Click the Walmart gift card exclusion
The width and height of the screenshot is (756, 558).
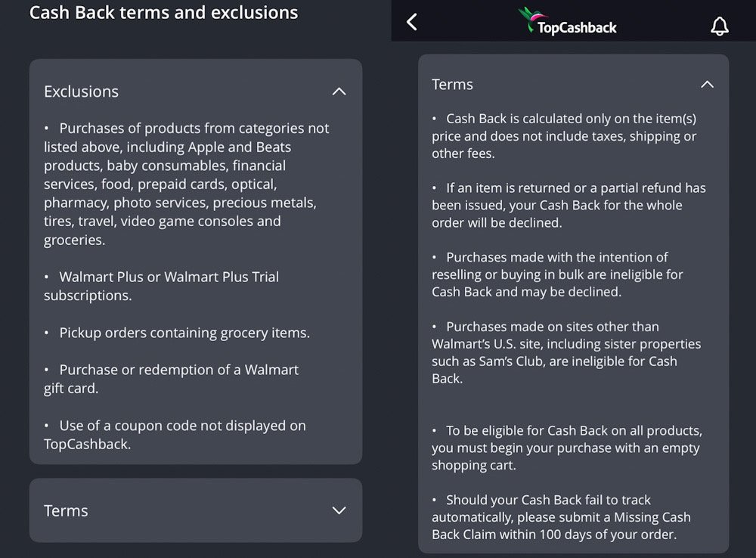pyautogui.click(x=172, y=379)
